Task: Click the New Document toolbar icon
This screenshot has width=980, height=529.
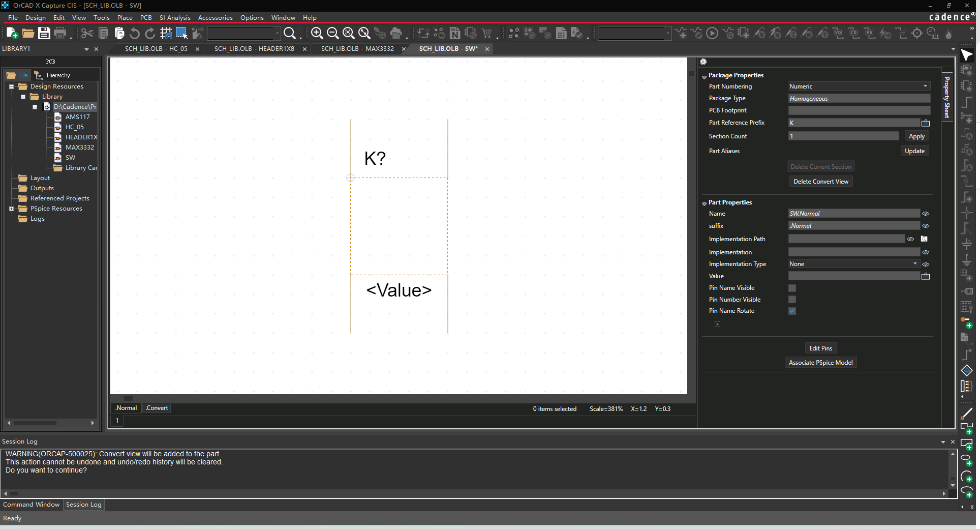Action: point(12,34)
